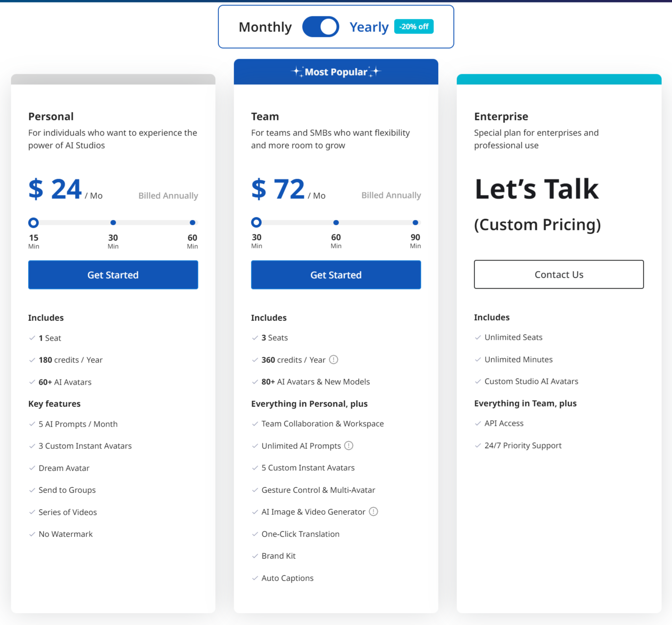Click the Key features heading

[55, 404]
